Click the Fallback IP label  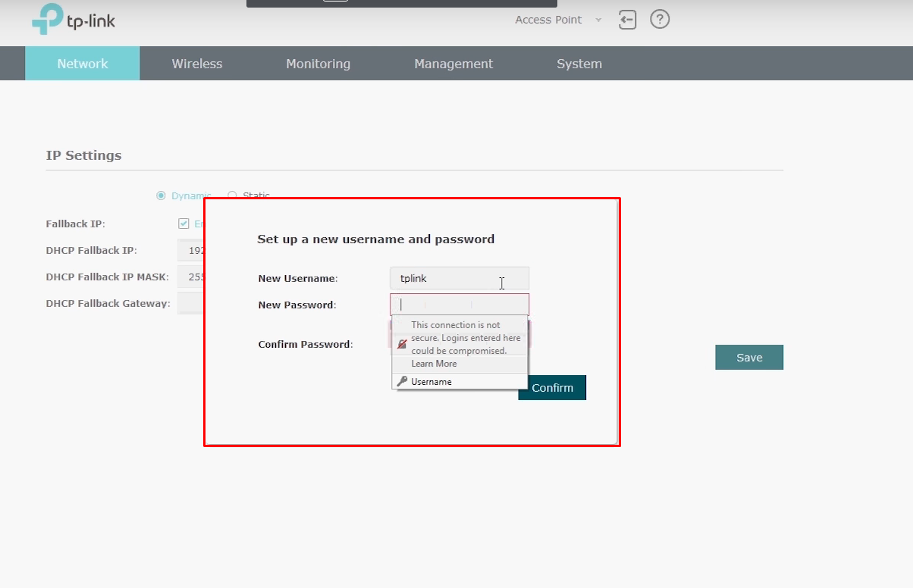[76, 224]
